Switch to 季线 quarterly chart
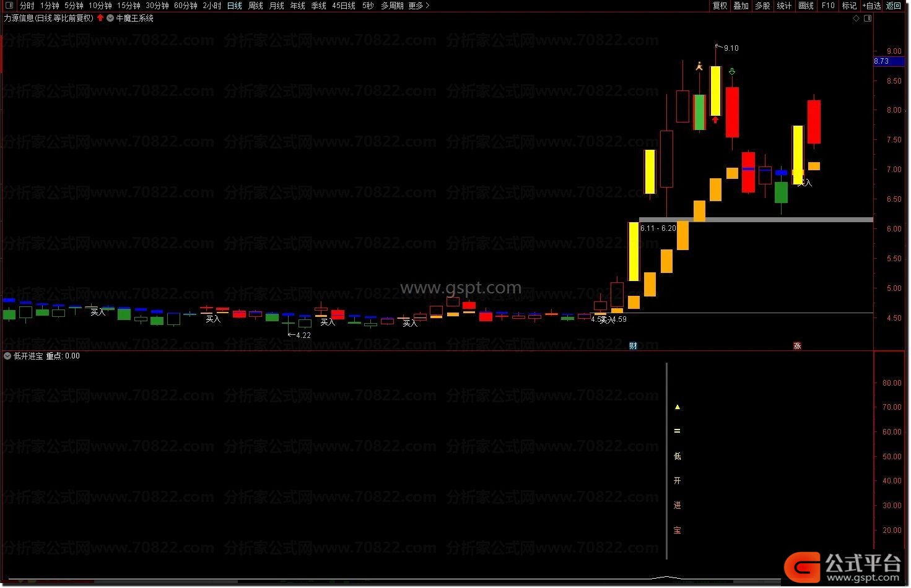This screenshot has width=911, height=588. point(319,6)
